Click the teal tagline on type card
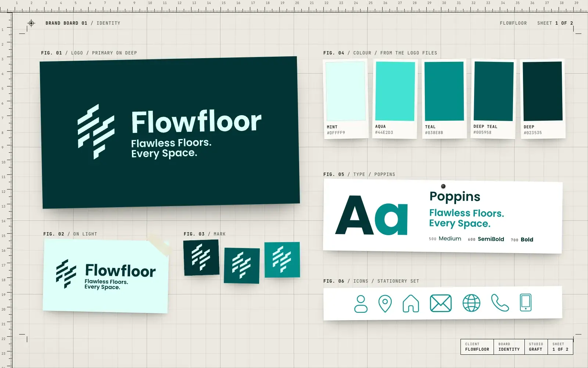This screenshot has width=588, height=368. coord(467,218)
